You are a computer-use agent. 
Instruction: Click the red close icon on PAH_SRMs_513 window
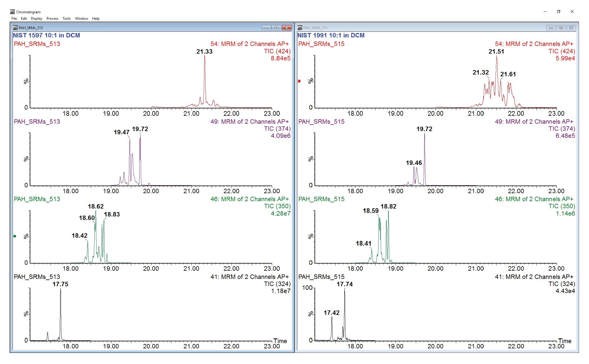pos(286,27)
